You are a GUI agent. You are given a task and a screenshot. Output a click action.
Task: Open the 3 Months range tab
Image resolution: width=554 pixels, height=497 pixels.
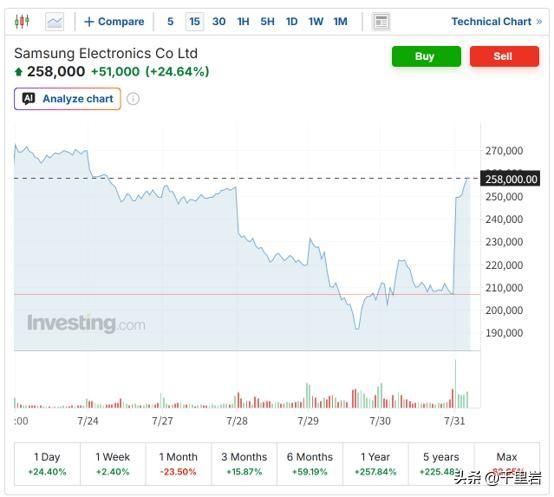tap(244, 464)
